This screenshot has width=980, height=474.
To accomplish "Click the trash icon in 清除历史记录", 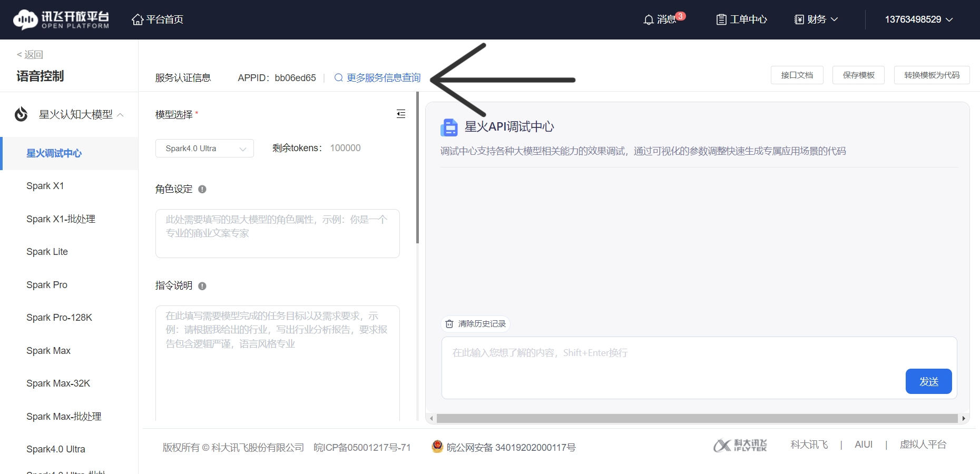I will click(x=449, y=324).
